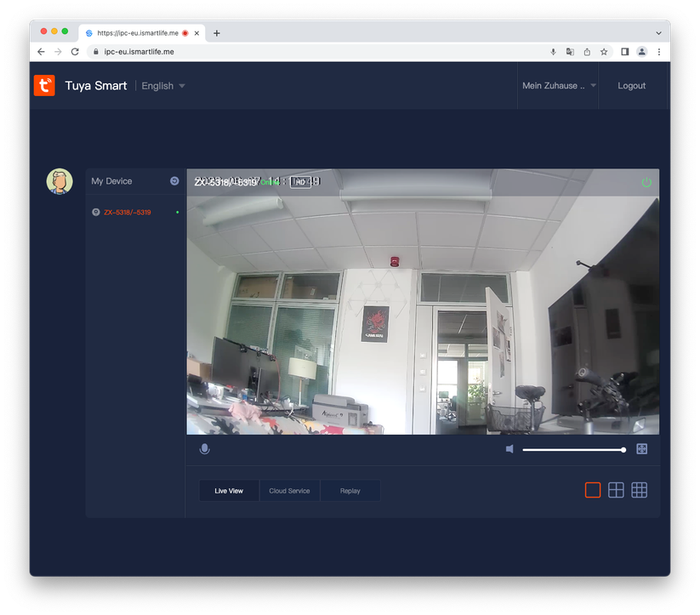Image resolution: width=700 pixels, height=615 pixels.
Task: Select the single-view layout icon
Action: point(592,490)
